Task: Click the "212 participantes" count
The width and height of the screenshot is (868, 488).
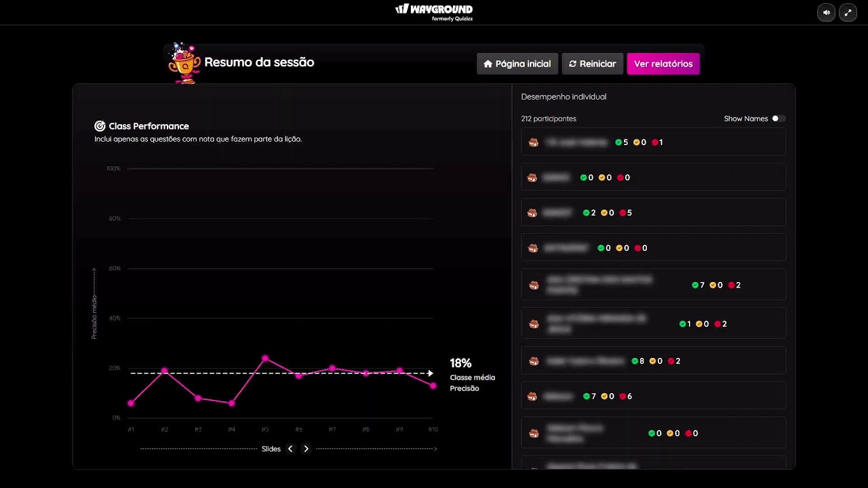Action: pos(549,119)
